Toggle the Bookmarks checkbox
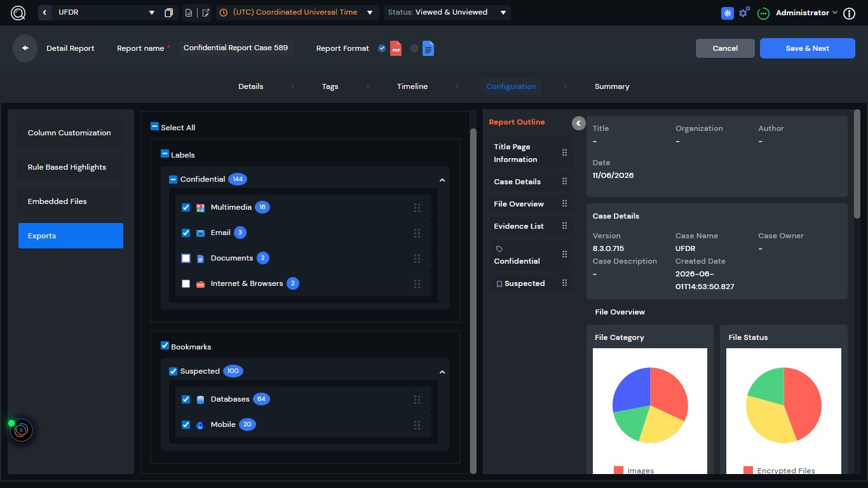The height and width of the screenshot is (488, 868). coord(165,346)
